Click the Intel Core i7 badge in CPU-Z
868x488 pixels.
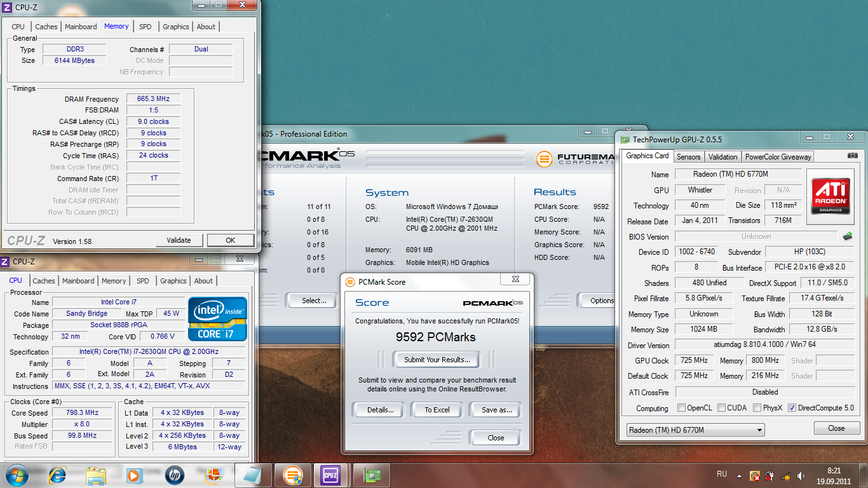(218, 319)
